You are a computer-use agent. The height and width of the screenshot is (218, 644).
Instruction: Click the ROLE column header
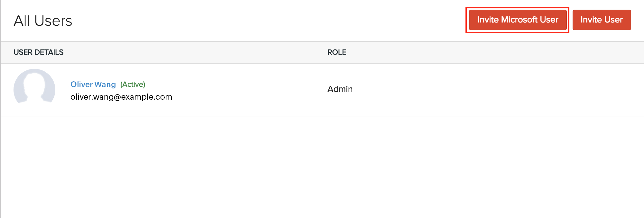pyautogui.click(x=337, y=52)
